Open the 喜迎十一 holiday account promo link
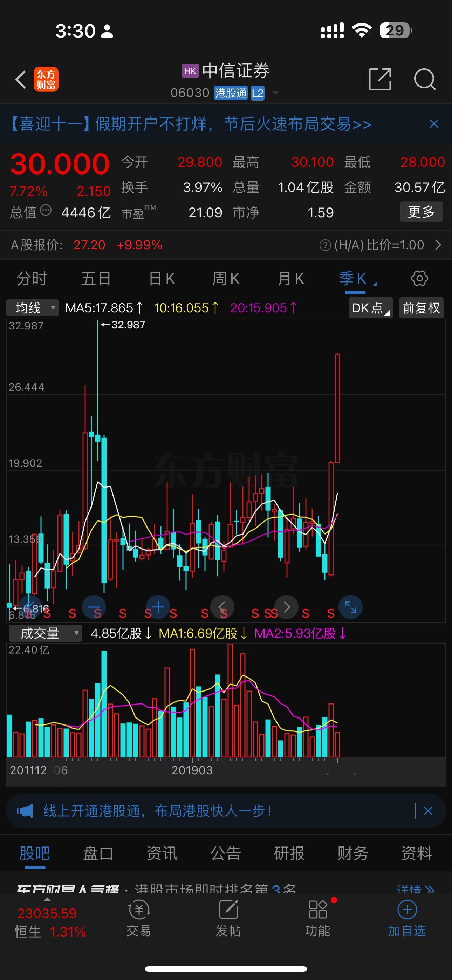 pyautogui.click(x=190, y=124)
